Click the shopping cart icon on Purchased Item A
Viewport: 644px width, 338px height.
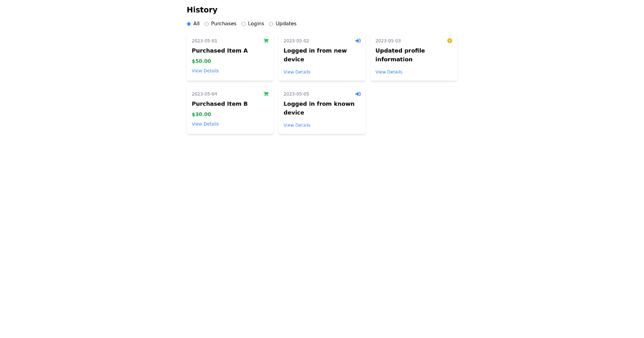(266, 41)
